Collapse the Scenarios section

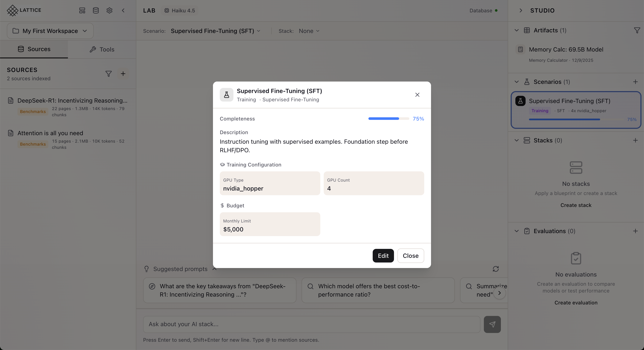click(x=516, y=82)
